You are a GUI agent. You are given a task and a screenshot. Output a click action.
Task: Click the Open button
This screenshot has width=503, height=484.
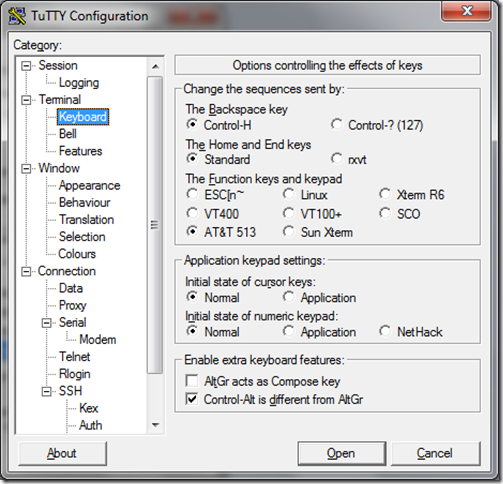point(342,453)
